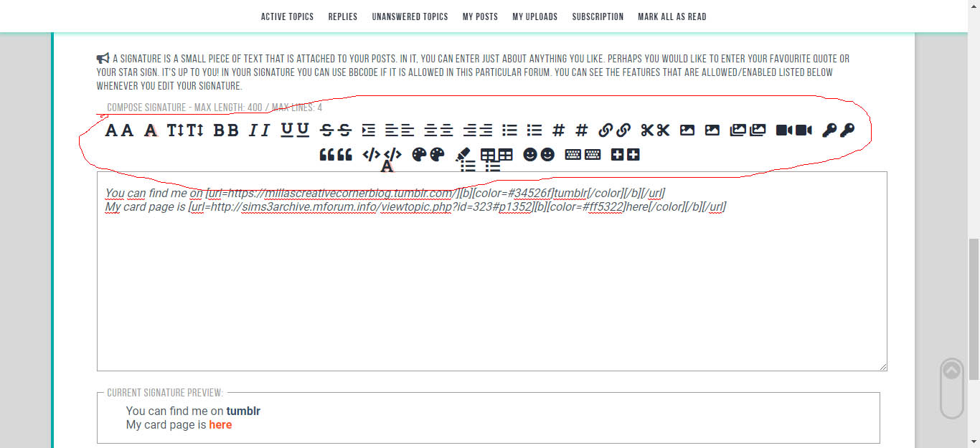Click the first strikethrough S icon
Screen dimensions: 980x448
click(326, 130)
